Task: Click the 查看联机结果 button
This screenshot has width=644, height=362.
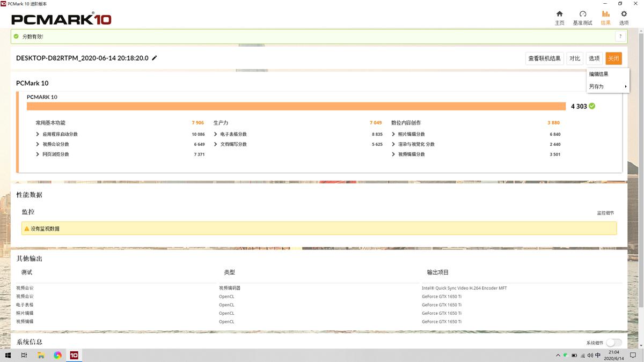Action: pyautogui.click(x=544, y=58)
